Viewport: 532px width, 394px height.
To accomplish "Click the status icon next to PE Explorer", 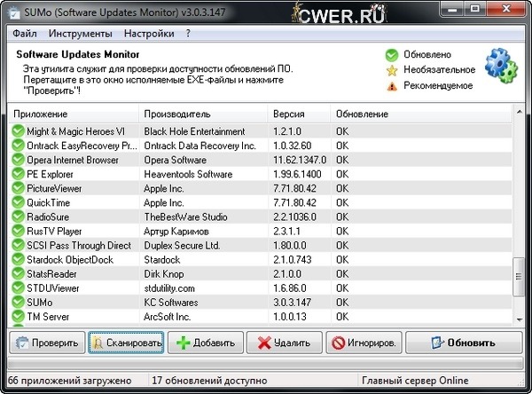I will (18, 174).
